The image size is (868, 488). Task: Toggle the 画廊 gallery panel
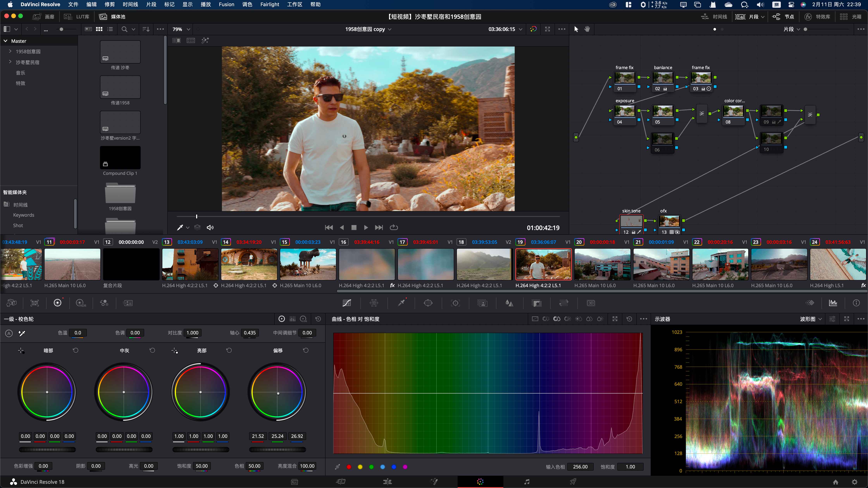[x=43, y=16]
